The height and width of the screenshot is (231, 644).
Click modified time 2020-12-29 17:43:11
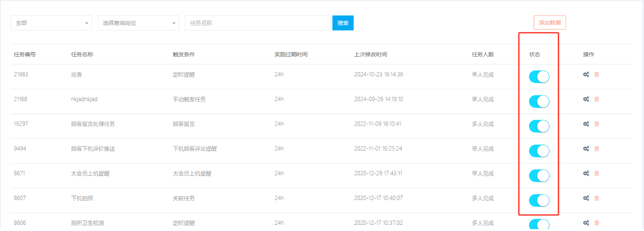point(378,174)
